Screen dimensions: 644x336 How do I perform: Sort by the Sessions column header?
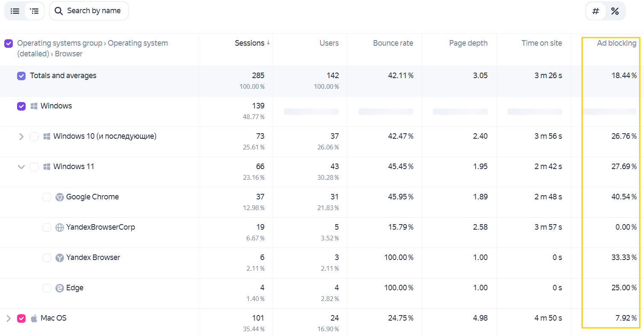coord(250,43)
